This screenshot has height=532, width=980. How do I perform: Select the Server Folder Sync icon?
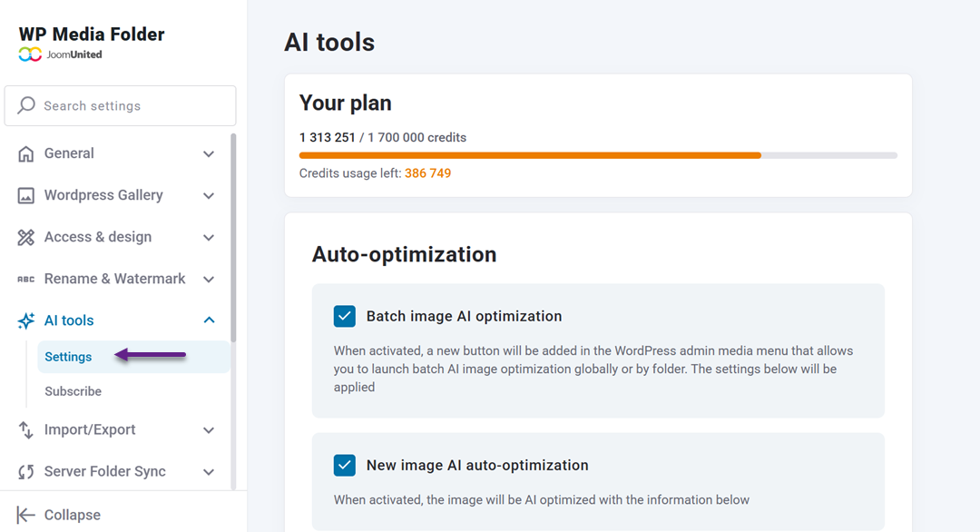(x=24, y=471)
